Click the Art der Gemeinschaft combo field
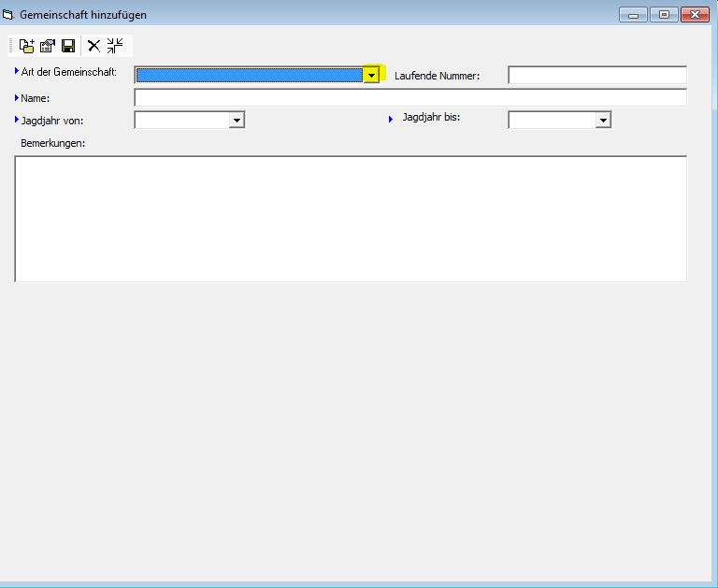This screenshot has width=718, height=588. [x=249, y=75]
